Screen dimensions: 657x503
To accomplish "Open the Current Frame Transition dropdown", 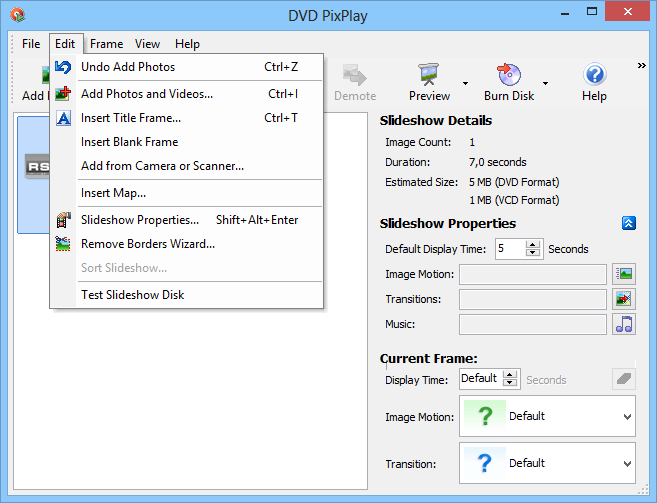I will point(627,464).
